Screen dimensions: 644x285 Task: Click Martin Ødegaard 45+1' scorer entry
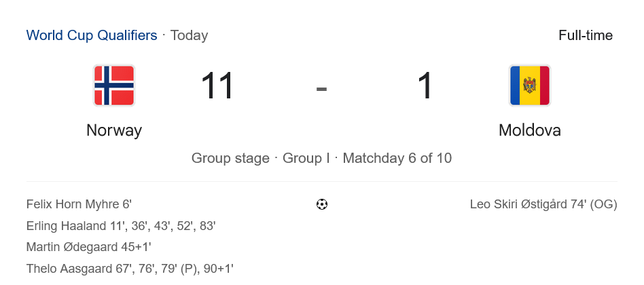[x=88, y=247]
